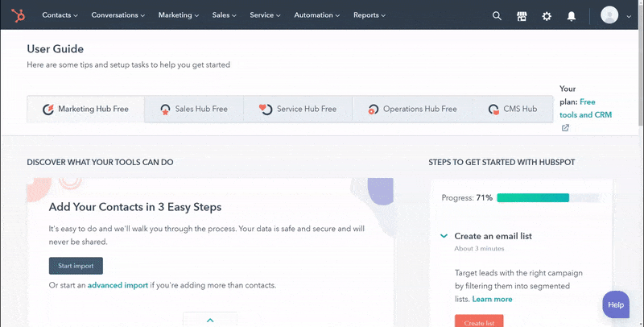The height and width of the screenshot is (327, 644).
Task: Click the Marketing Hub Free tab icon
Action: (x=48, y=110)
